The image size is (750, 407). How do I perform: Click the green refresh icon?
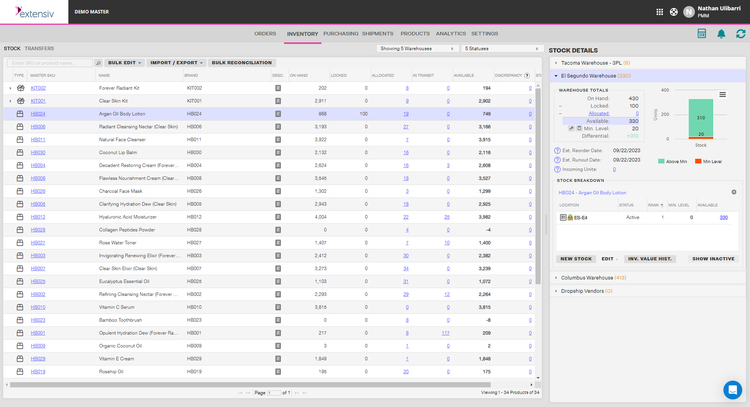(740, 33)
